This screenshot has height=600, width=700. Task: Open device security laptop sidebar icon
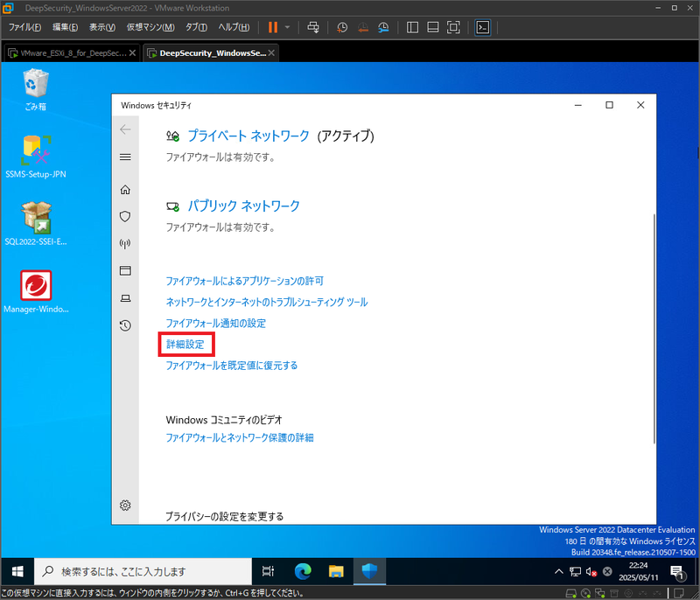pyautogui.click(x=125, y=298)
